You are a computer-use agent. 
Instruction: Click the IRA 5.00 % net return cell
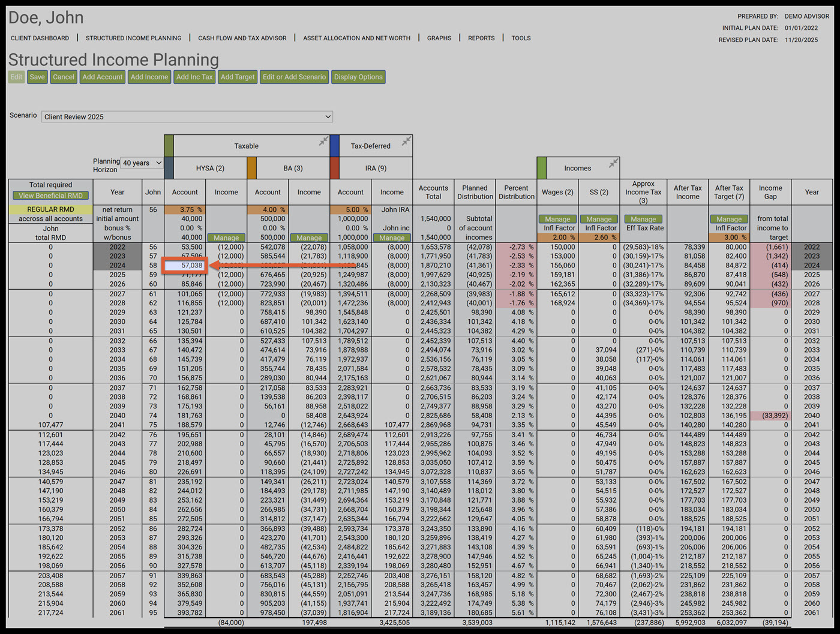(350, 210)
